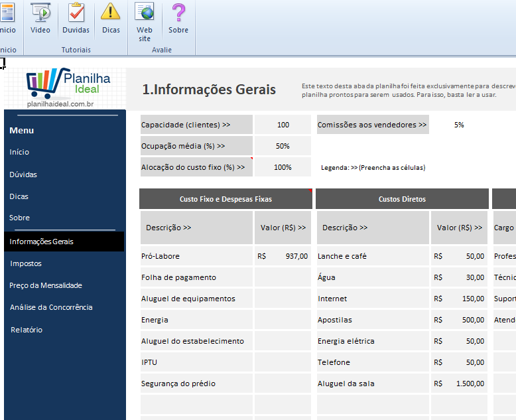Click the Planilha Ideal logo

pyautogui.click(x=68, y=88)
